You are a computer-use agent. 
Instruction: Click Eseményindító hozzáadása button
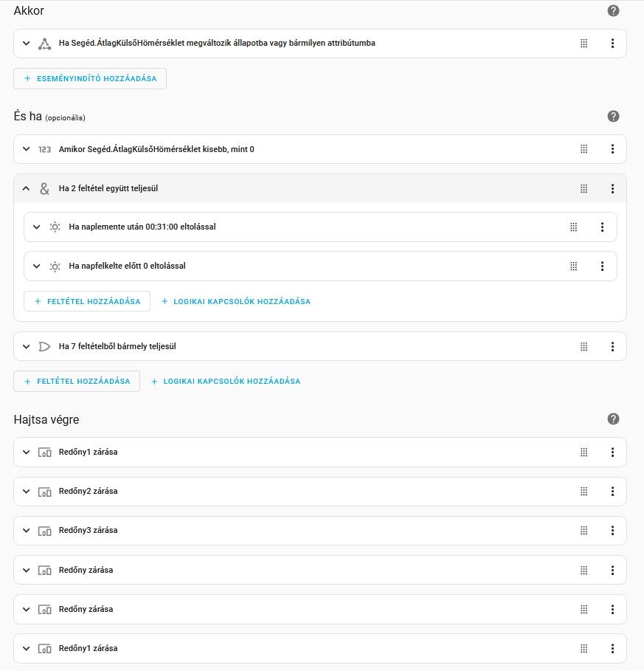[x=90, y=79]
